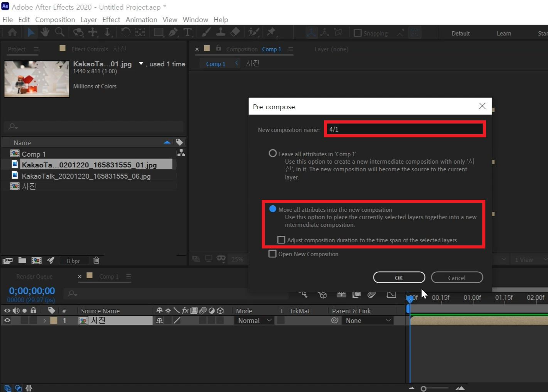Open the Composition menu
Screen dimensions: 548x392
click(55, 19)
